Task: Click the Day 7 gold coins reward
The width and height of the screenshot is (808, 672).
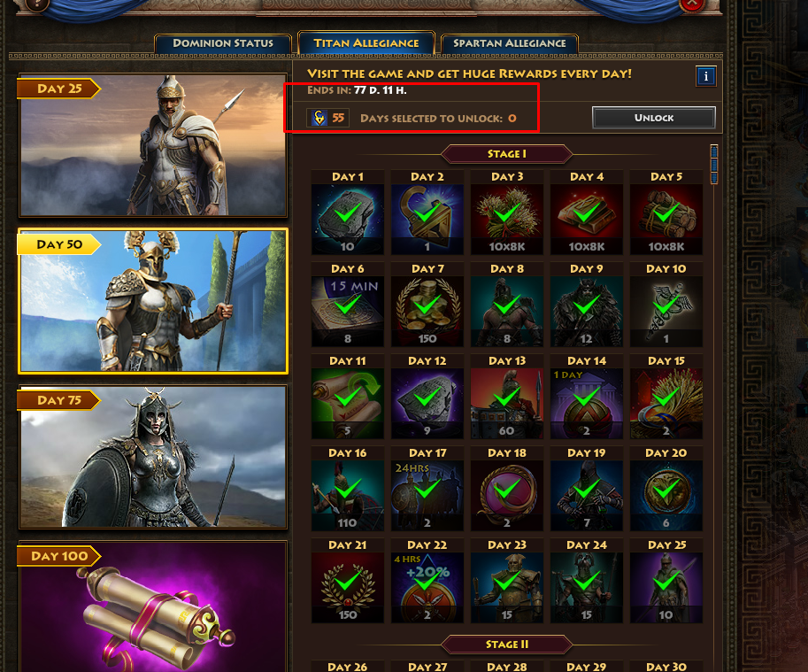Action: click(x=427, y=312)
